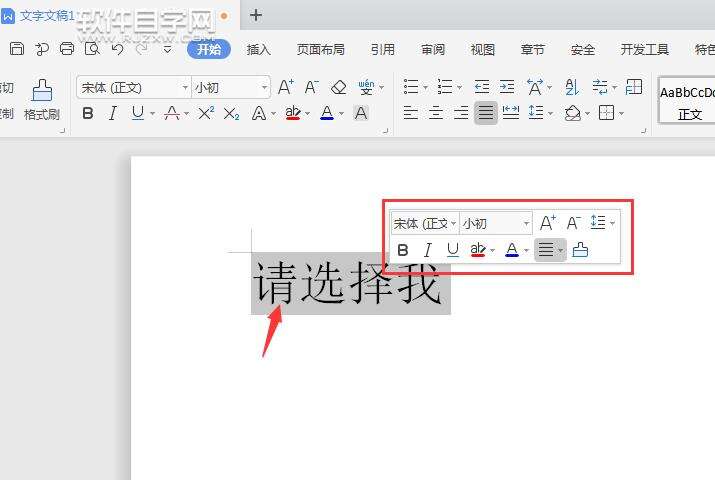The width and height of the screenshot is (715, 480).
Task: Click highlight color in mini toolbar
Action: (x=478, y=250)
